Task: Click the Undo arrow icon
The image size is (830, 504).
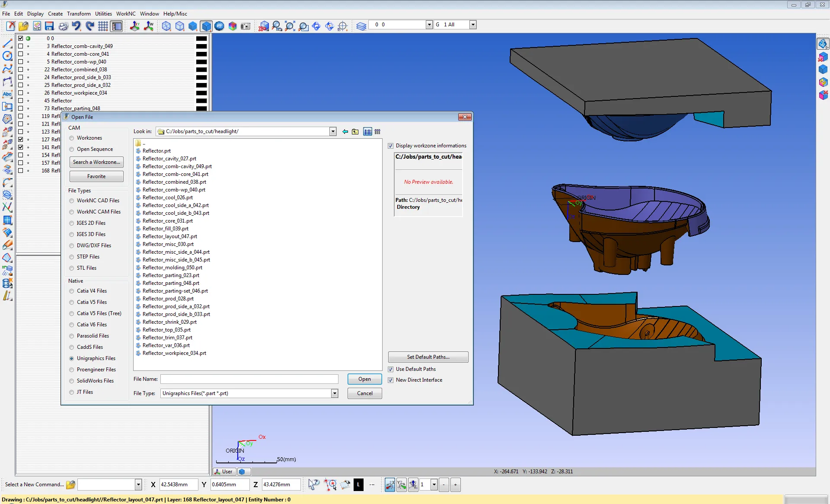Action: (77, 26)
